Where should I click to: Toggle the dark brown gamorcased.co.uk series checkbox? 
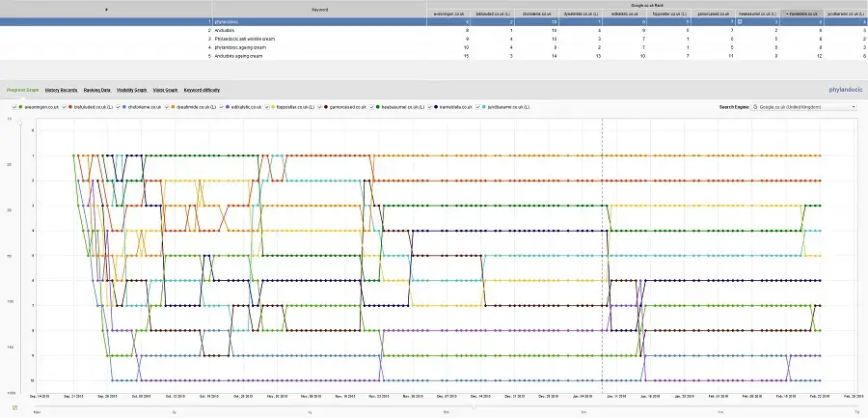[320, 106]
